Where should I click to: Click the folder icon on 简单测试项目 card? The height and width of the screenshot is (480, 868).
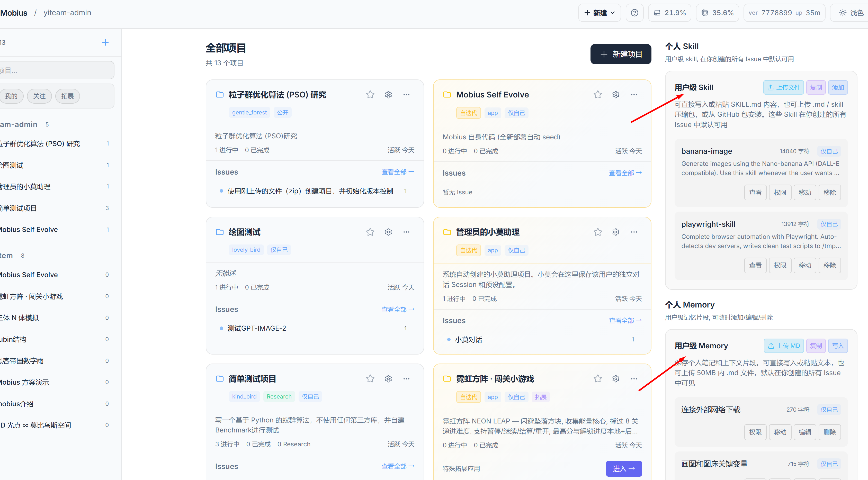(x=220, y=379)
